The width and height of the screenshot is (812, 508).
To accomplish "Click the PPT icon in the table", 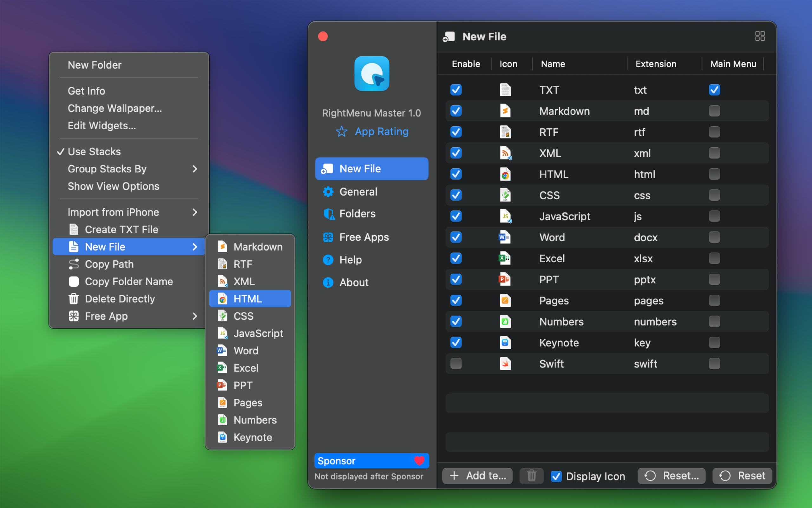I will tap(505, 279).
